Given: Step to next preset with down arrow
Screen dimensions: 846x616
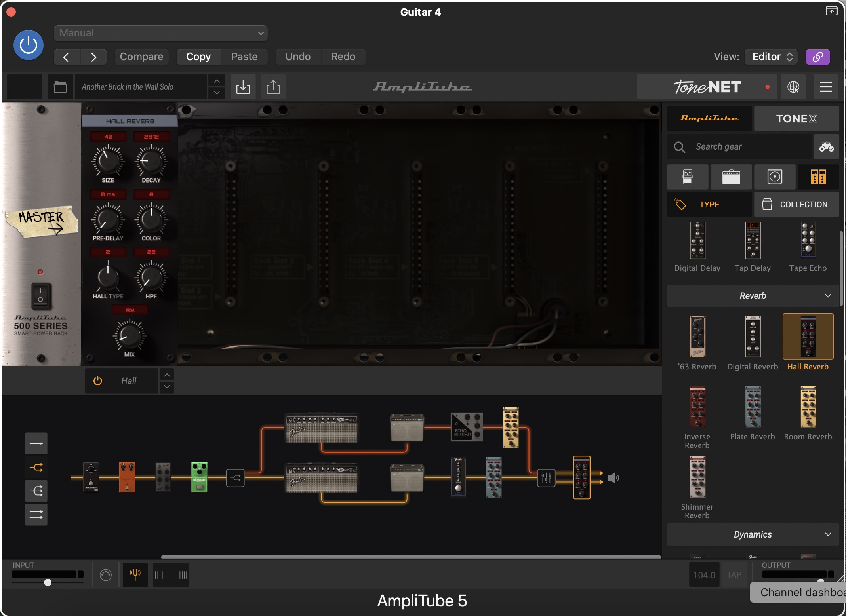Looking at the screenshot, I should tap(217, 93).
